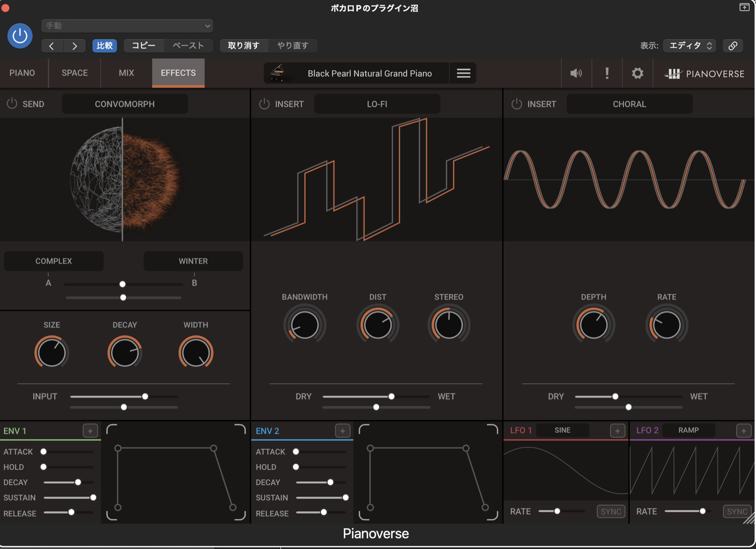Open the CONVOMORPH effect selector
Image resolution: width=756 pixels, height=549 pixels.
point(125,104)
